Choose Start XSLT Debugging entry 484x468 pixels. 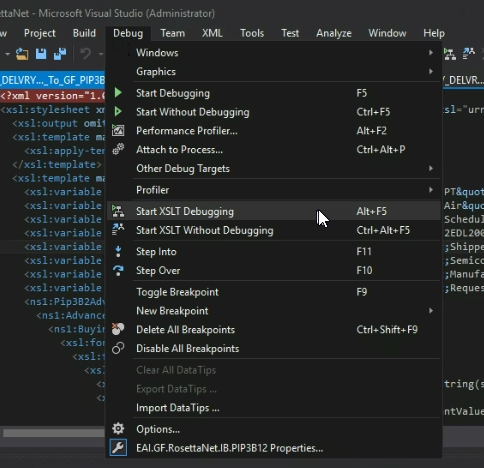point(274,211)
